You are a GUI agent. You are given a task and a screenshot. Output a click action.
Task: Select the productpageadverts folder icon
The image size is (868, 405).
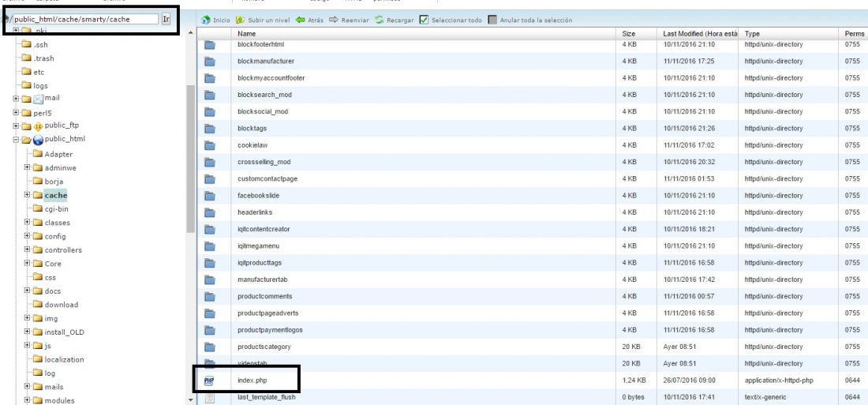(209, 313)
